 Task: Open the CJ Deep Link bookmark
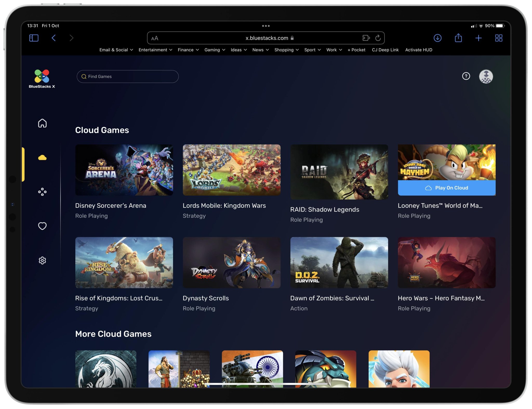pyautogui.click(x=385, y=50)
